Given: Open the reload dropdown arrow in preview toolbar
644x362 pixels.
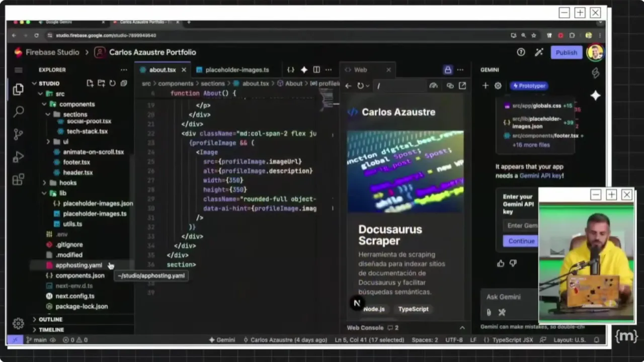Looking at the screenshot, I should (x=368, y=86).
